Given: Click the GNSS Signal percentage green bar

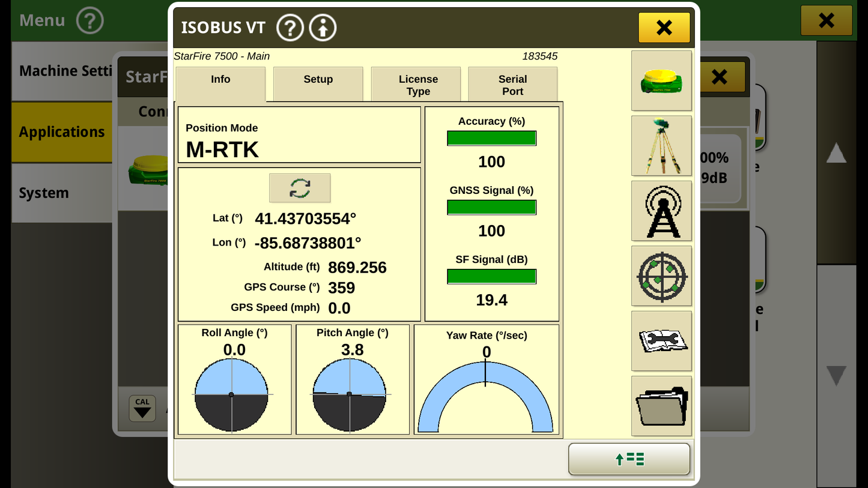Looking at the screenshot, I should pos(491,208).
